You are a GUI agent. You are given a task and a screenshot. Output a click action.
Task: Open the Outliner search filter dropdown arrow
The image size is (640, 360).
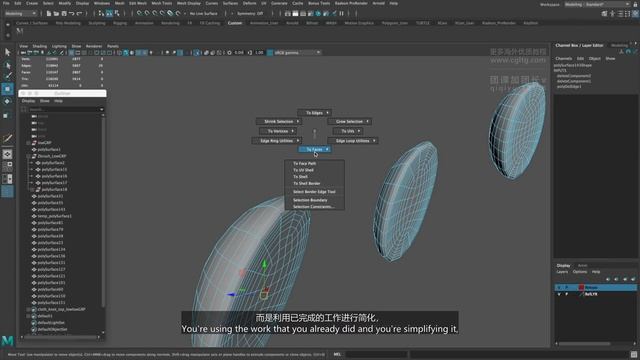[101, 109]
